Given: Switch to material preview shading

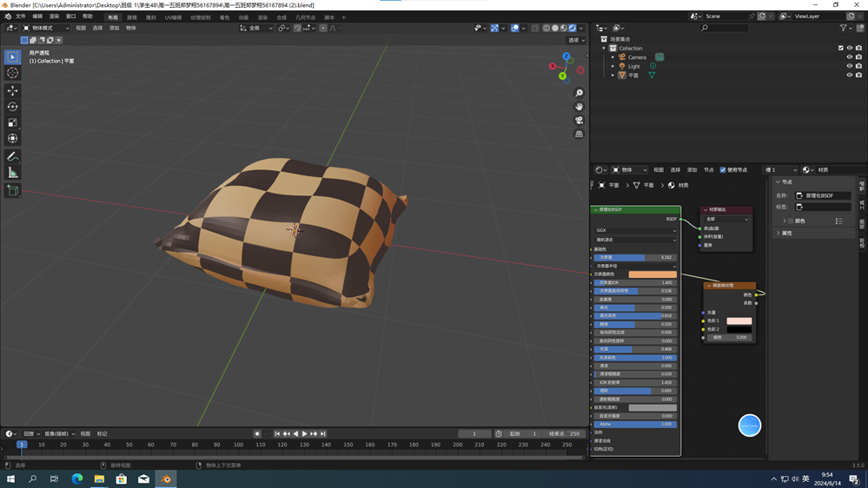Looking at the screenshot, I should coord(564,28).
